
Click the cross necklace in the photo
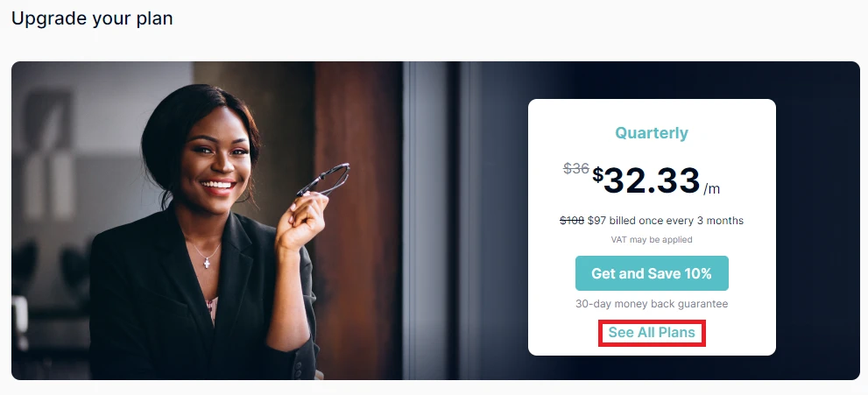pos(208,262)
